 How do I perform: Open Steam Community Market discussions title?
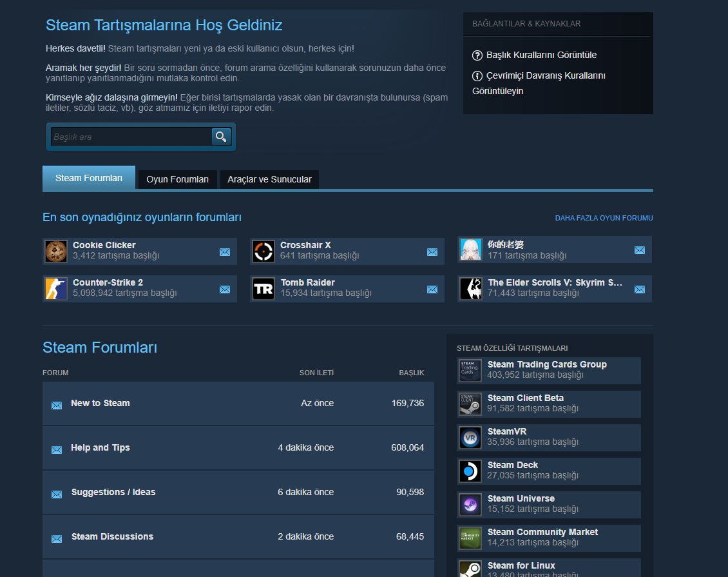[542, 532]
